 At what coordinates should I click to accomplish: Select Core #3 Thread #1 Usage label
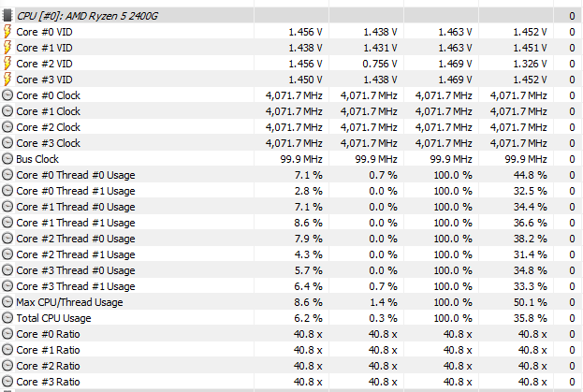[x=76, y=286]
